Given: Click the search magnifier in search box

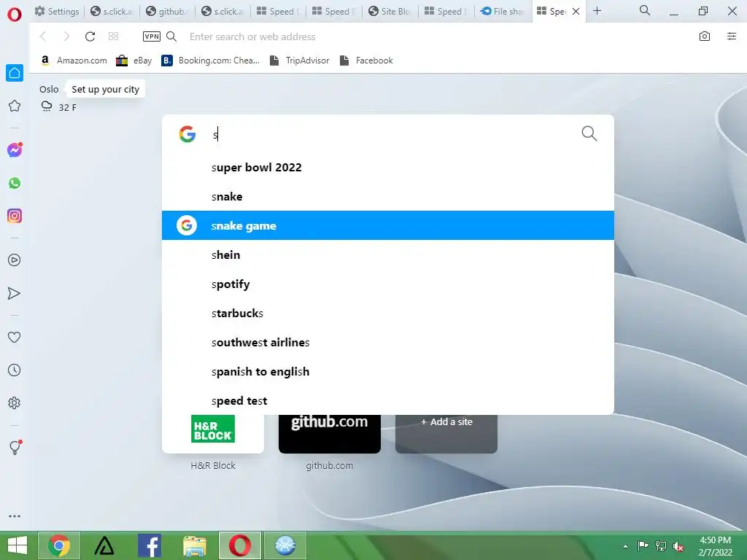Looking at the screenshot, I should [x=589, y=134].
